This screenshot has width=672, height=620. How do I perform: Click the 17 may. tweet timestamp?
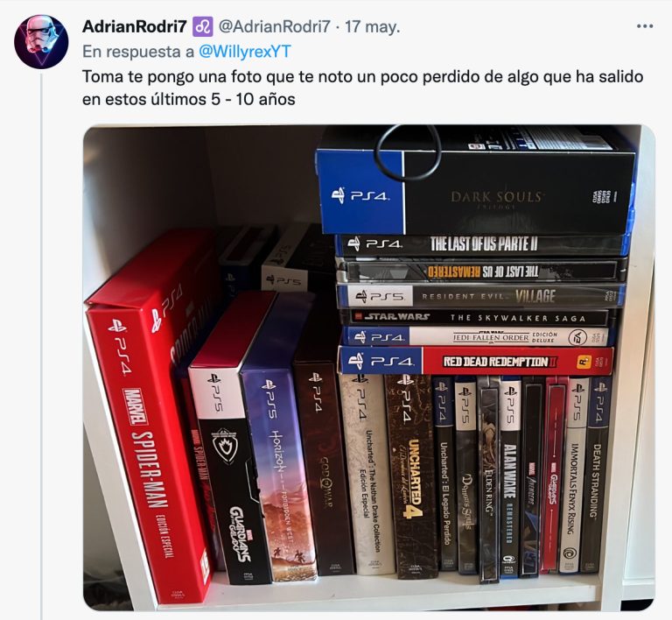[x=373, y=26]
